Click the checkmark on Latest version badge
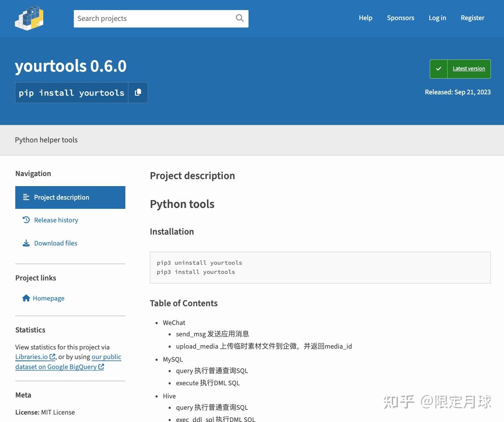Screen dimensions: 504x422 pyautogui.click(x=438, y=69)
